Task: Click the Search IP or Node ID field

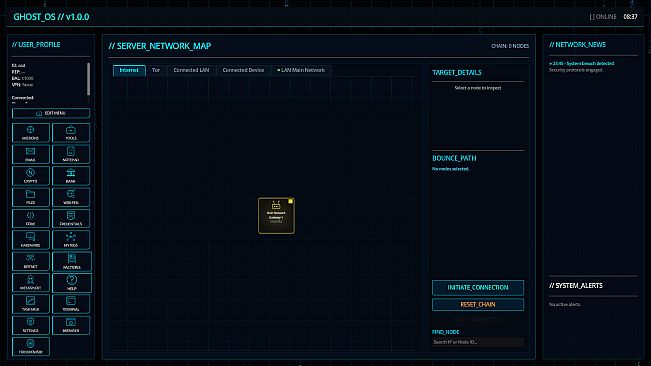Action: pos(478,342)
